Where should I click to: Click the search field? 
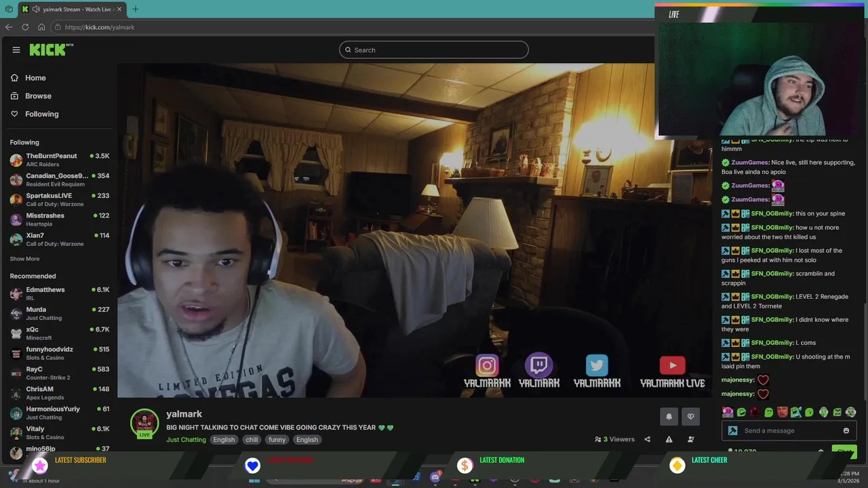434,49
